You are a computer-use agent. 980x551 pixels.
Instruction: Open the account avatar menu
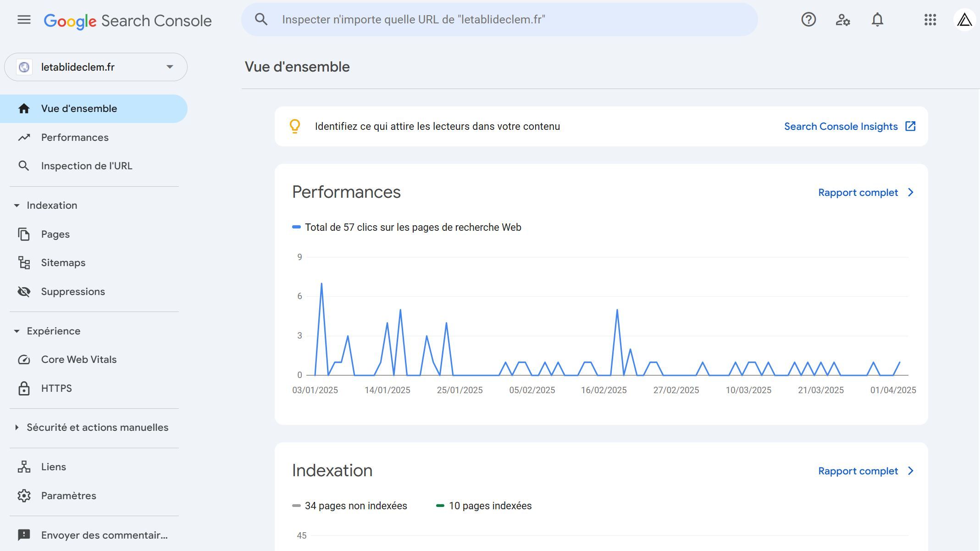pyautogui.click(x=964, y=20)
